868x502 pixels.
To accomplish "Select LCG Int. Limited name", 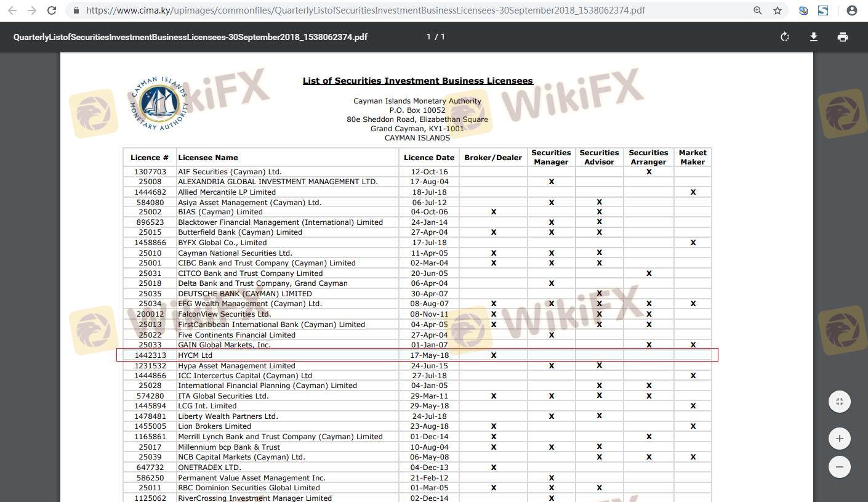I will click(x=207, y=406).
